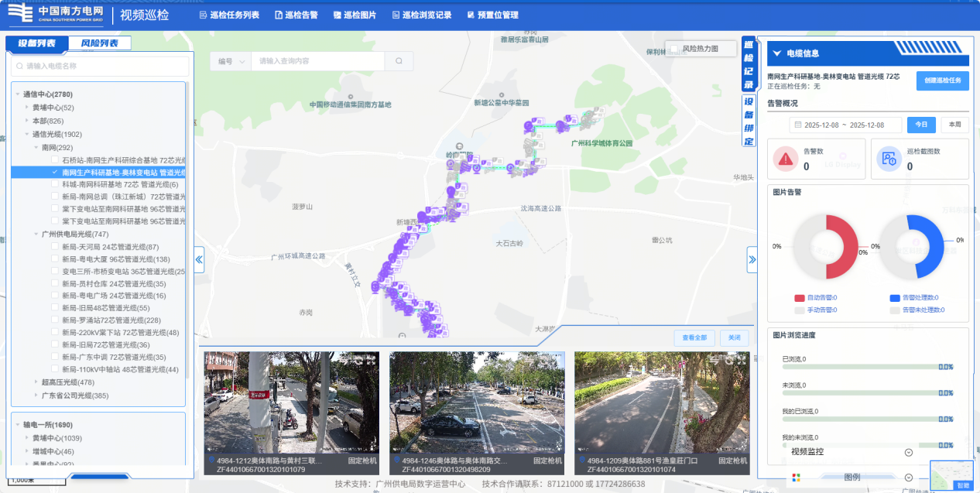The height and width of the screenshot is (493, 980).
Task: Collapse the 电缆信息 panel header arrow
Action: click(776, 53)
